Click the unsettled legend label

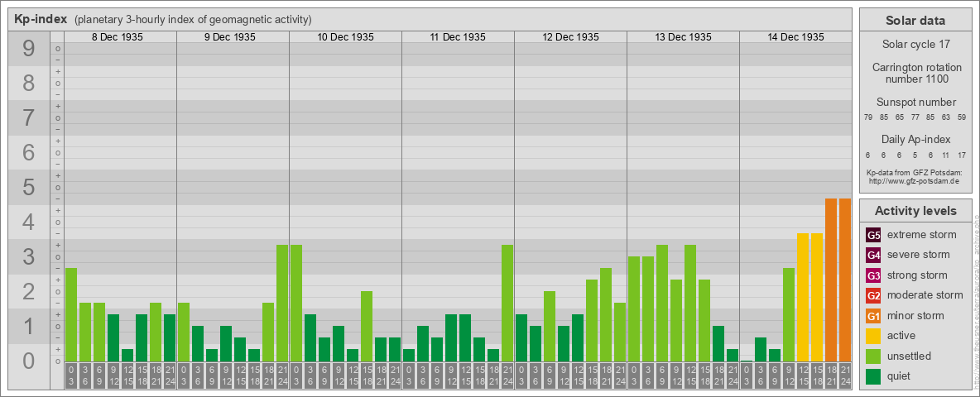pyautogui.click(x=910, y=356)
